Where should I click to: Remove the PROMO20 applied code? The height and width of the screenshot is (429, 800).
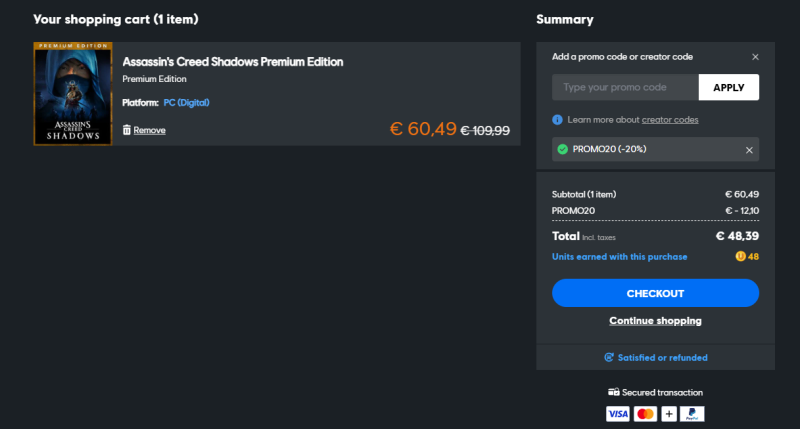click(x=749, y=150)
